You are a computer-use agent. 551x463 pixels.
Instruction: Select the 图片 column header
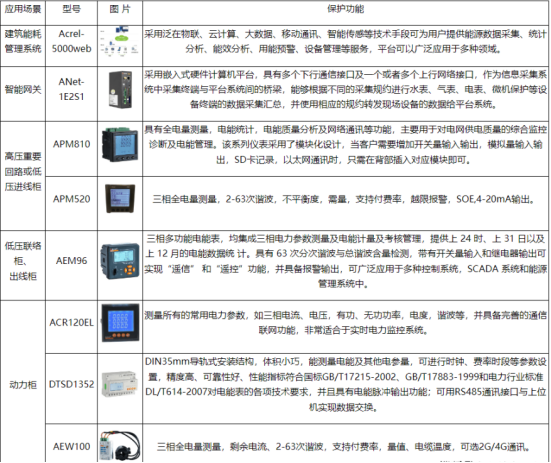tap(120, 9)
